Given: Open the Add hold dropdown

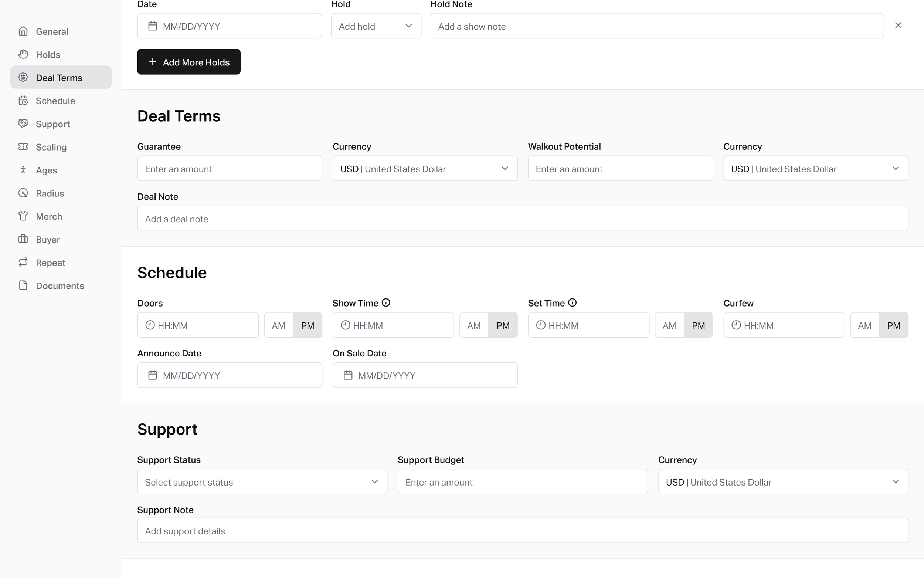Looking at the screenshot, I should point(376,26).
